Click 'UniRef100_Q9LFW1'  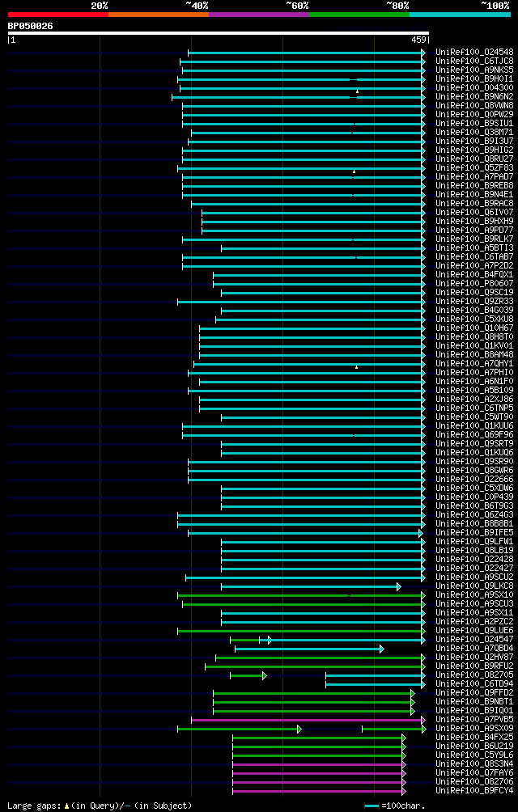pyautogui.click(x=474, y=542)
